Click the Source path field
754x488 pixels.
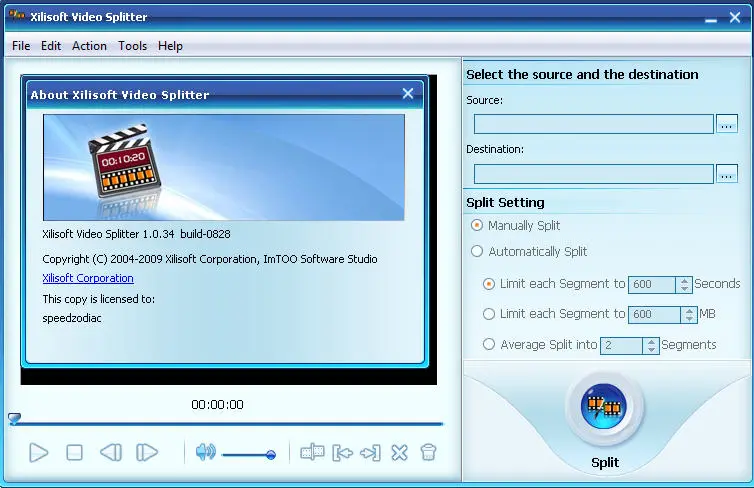(593, 124)
